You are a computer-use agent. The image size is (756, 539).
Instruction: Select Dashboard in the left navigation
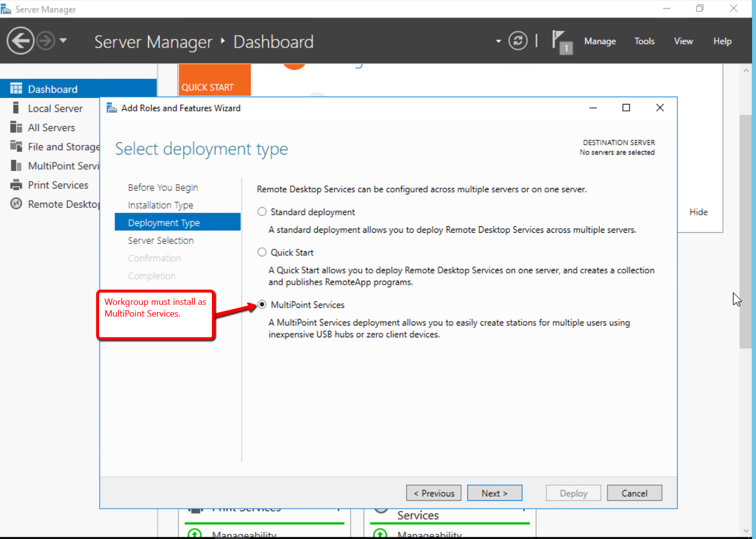tap(78, 89)
